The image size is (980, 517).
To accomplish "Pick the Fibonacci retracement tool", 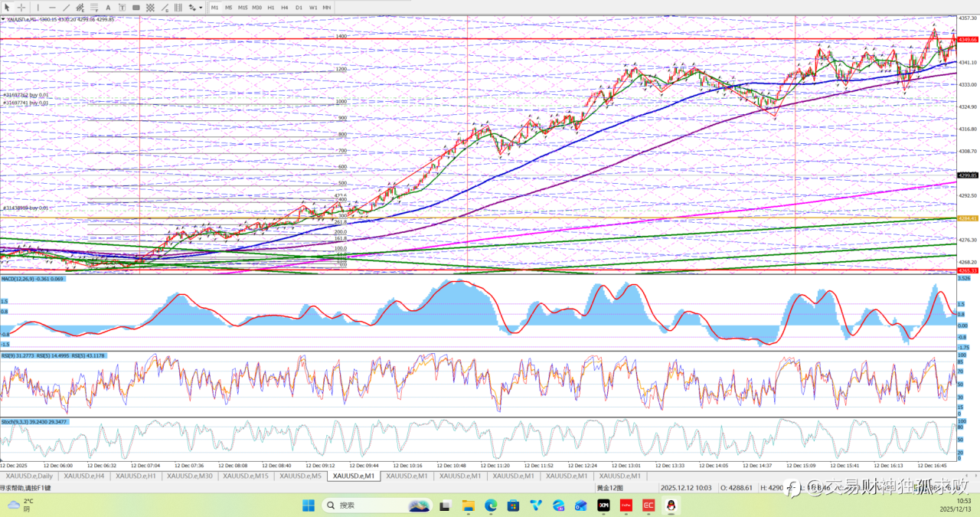I will pos(94,8).
